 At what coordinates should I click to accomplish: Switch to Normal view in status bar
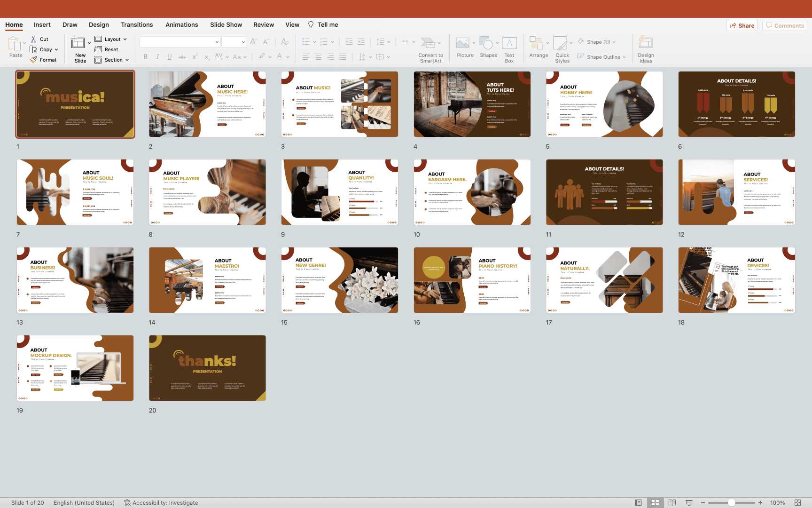[x=638, y=503]
